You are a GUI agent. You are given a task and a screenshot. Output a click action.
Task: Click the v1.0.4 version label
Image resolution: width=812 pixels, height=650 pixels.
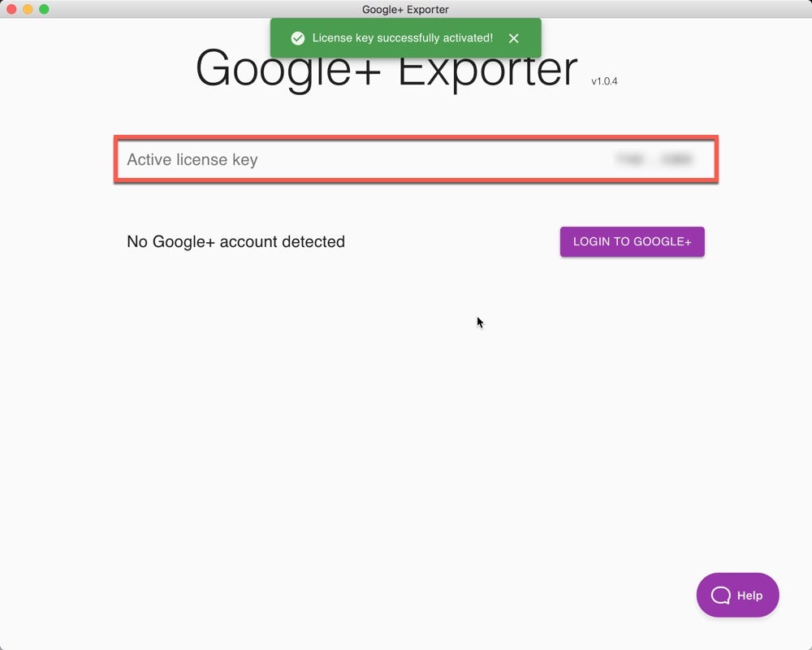(604, 81)
